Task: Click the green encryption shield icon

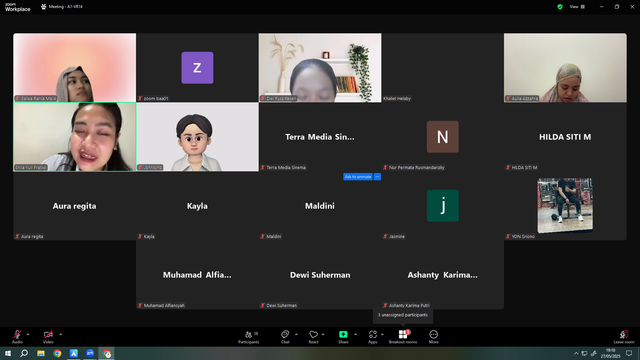Action: pos(560,7)
